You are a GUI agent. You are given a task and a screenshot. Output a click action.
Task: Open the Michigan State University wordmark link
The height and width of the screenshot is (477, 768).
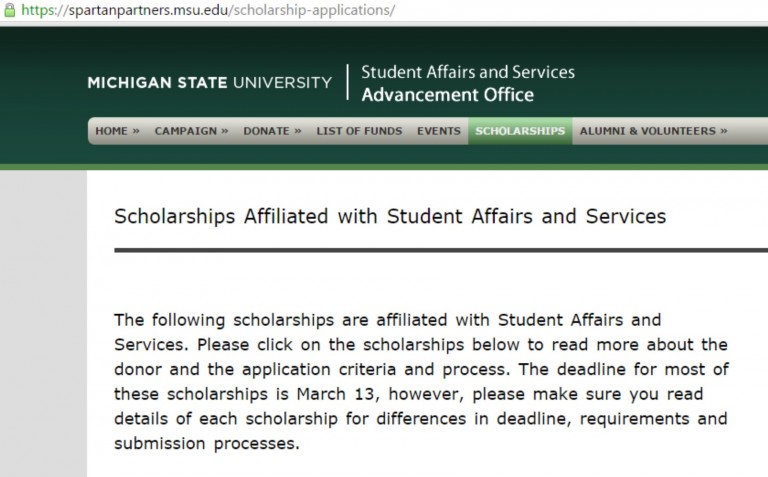click(x=209, y=82)
